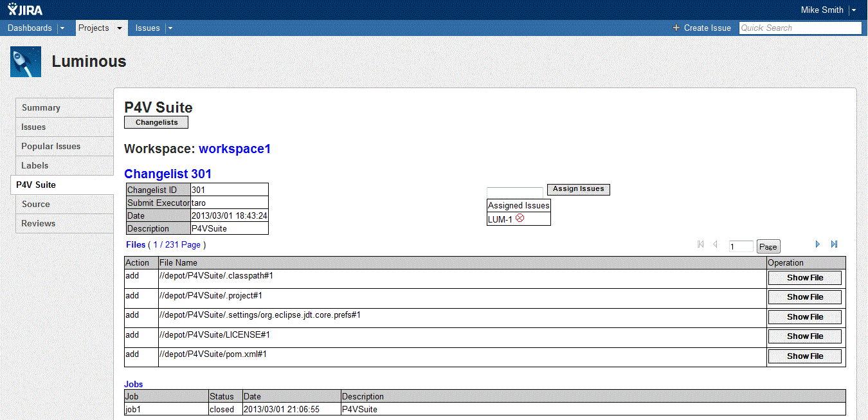The width and height of the screenshot is (868, 420).
Task: Click file name //depot/P4VSuite/pom.xml#1
Action: [213, 354]
